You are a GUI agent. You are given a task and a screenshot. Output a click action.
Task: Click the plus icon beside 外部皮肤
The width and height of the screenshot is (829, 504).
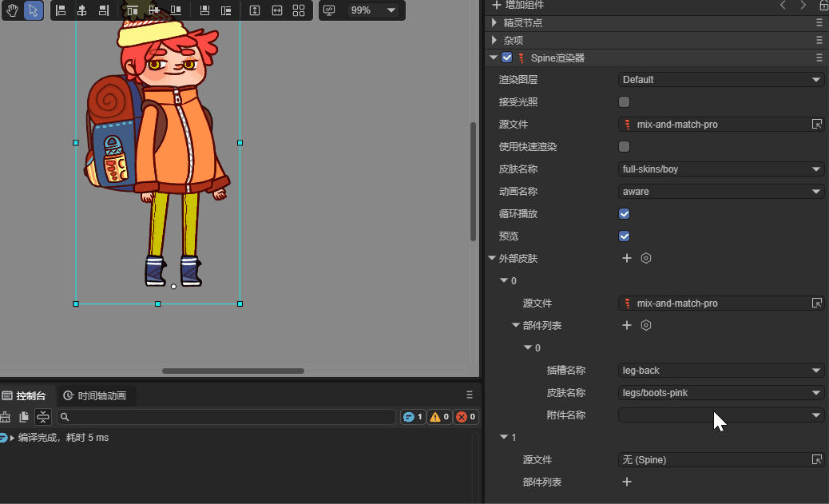tap(627, 259)
